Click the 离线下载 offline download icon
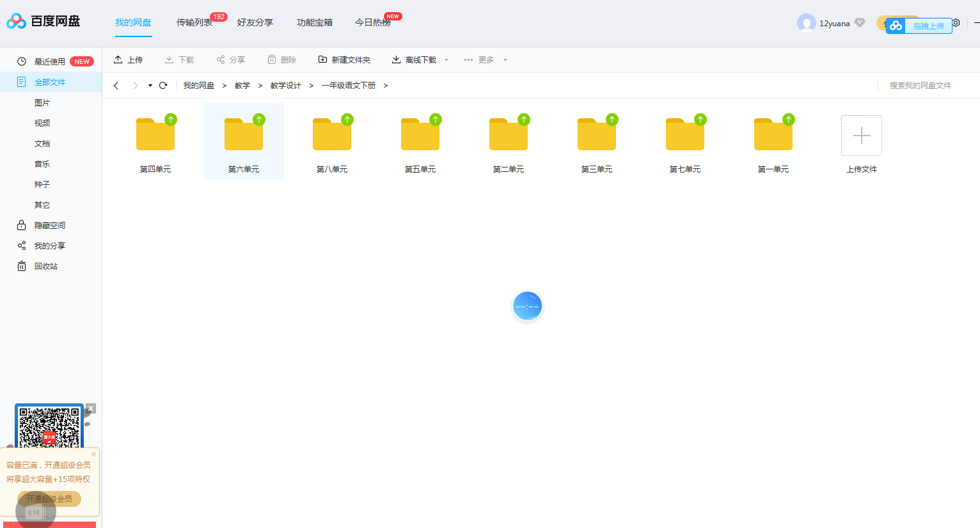Image resolution: width=980 pixels, height=528 pixels. tap(397, 59)
